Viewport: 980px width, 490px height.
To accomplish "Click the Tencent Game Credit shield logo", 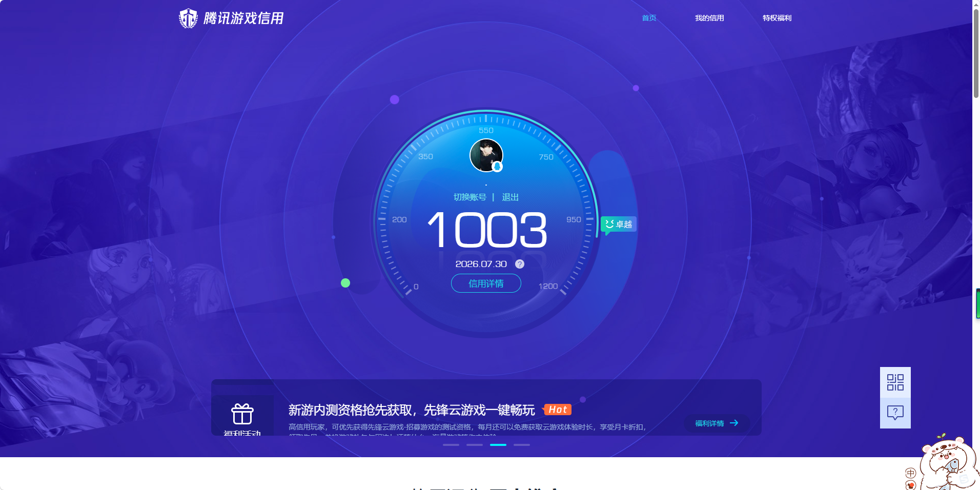I will click(188, 18).
